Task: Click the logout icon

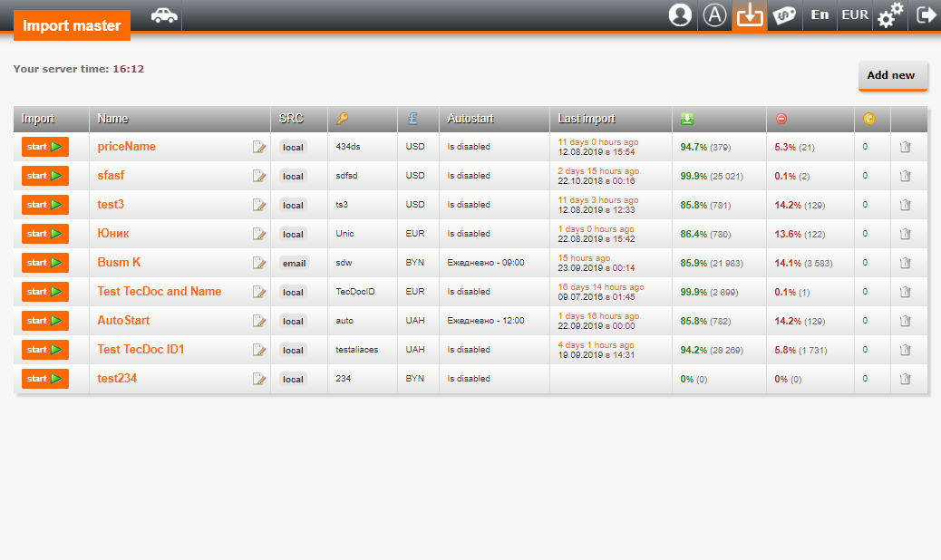Action: coord(926,15)
